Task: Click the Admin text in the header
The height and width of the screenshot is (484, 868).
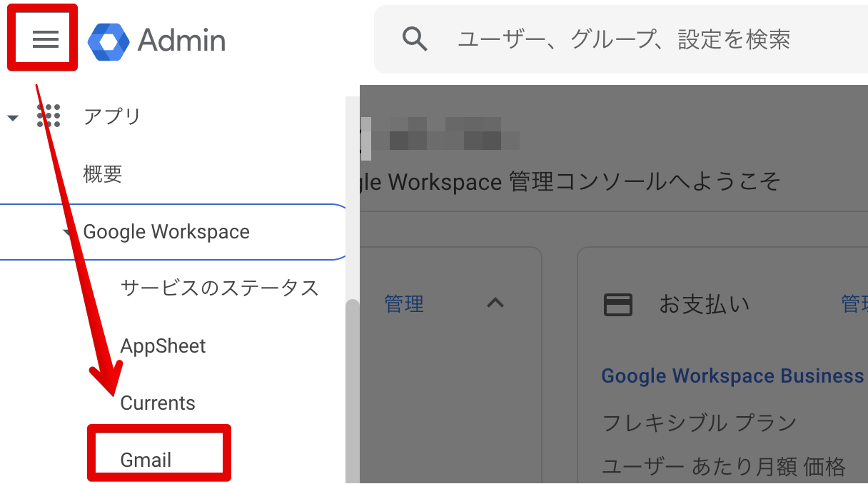Action: point(181,41)
